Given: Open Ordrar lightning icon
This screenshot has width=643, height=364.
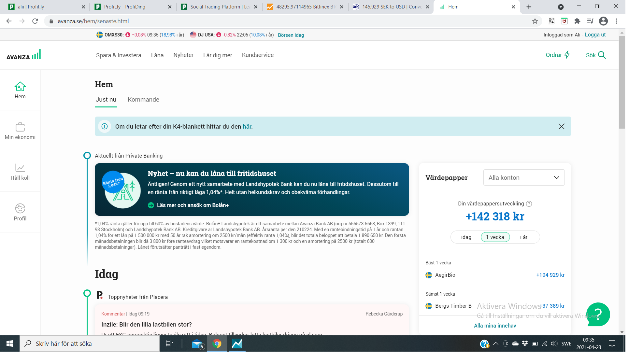Looking at the screenshot, I should 567,55.
